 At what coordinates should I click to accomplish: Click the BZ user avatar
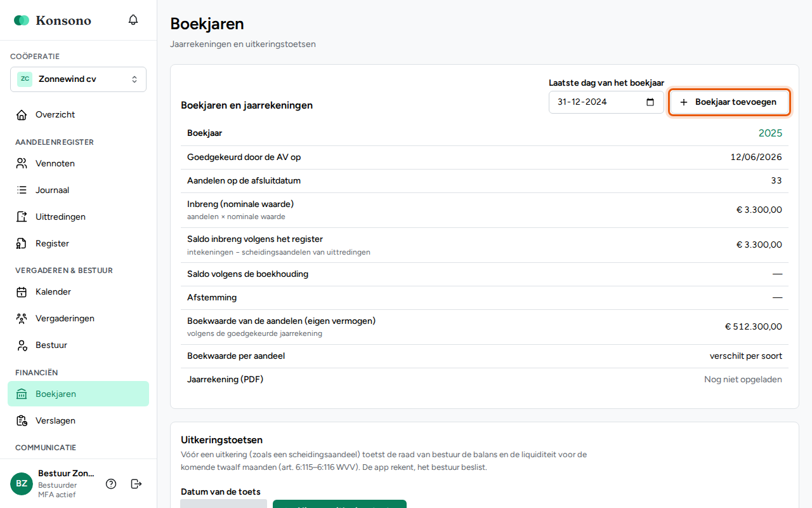[x=22, y=484]
